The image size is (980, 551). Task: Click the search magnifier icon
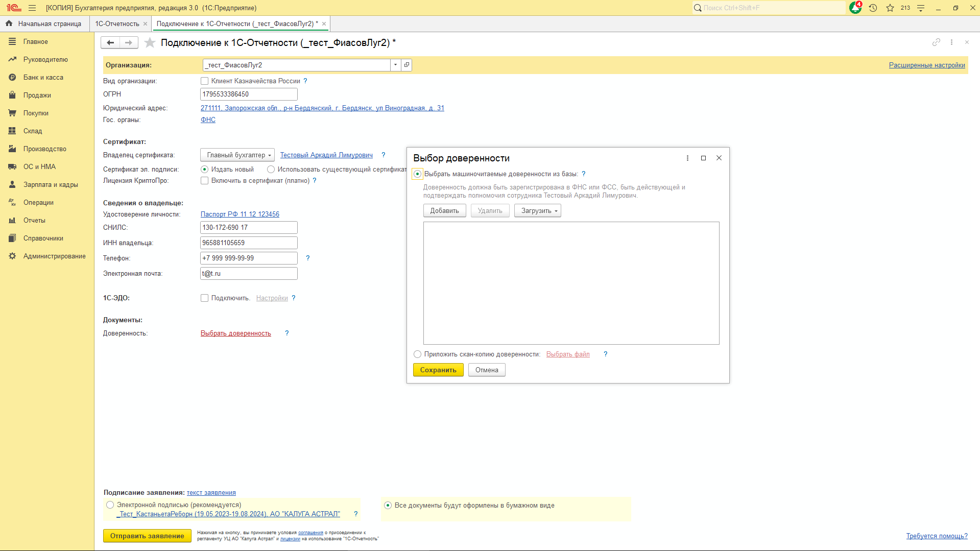[698, 8]
